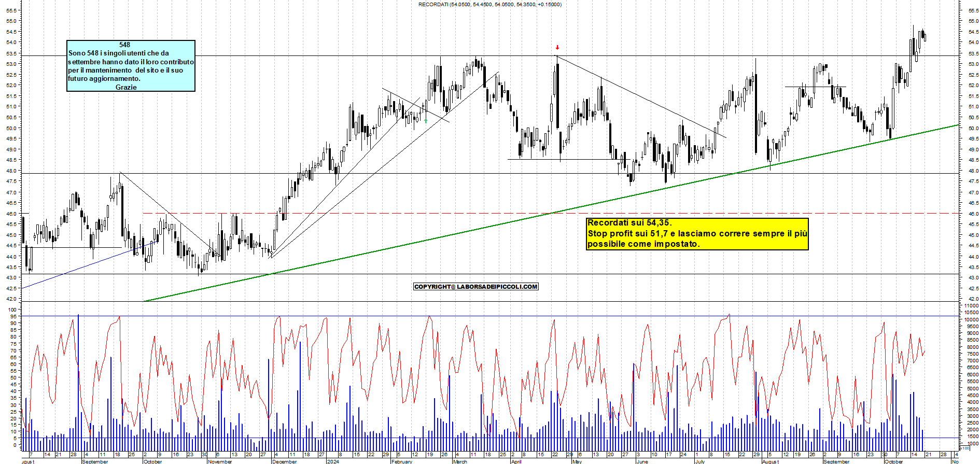Click the RECORDATI price title at top
Viewport: 980px width, 464px height.
click(489, 4)
